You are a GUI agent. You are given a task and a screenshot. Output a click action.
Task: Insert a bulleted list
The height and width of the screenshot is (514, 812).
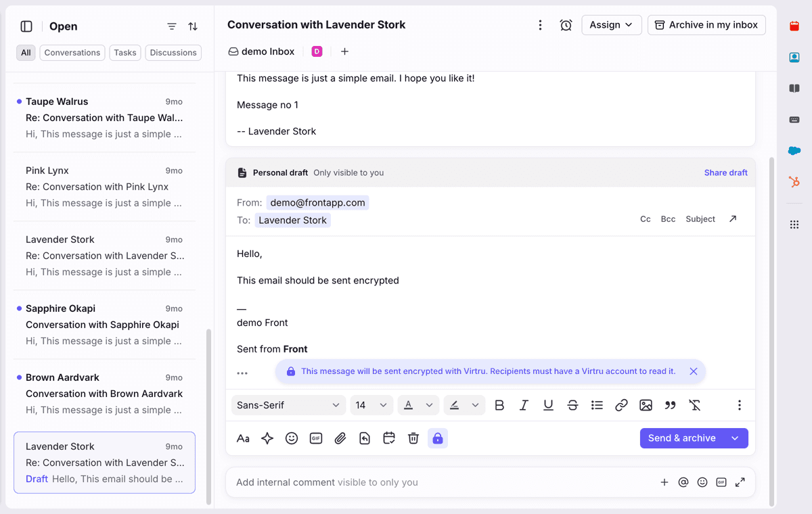click(597, 405)
